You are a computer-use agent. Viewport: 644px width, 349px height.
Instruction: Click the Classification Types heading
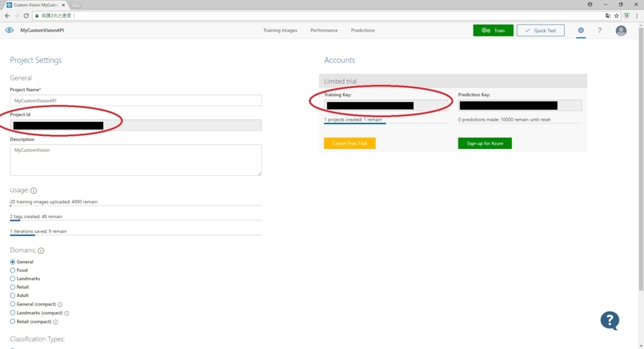(x=37, y=339)
